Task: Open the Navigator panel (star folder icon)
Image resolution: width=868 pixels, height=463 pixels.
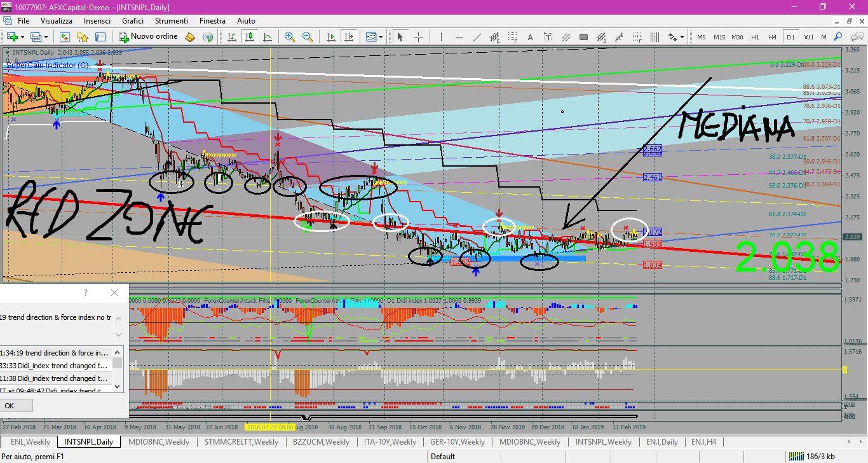Action: 83,37
